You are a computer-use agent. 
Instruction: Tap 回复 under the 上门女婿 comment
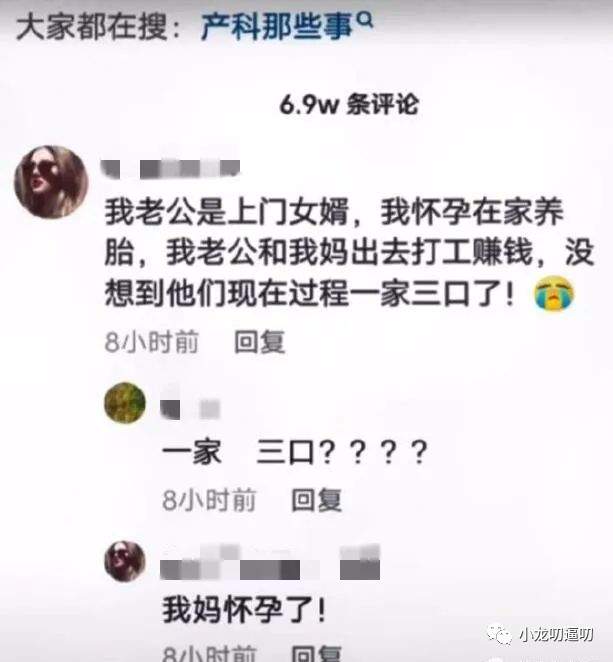260,342
